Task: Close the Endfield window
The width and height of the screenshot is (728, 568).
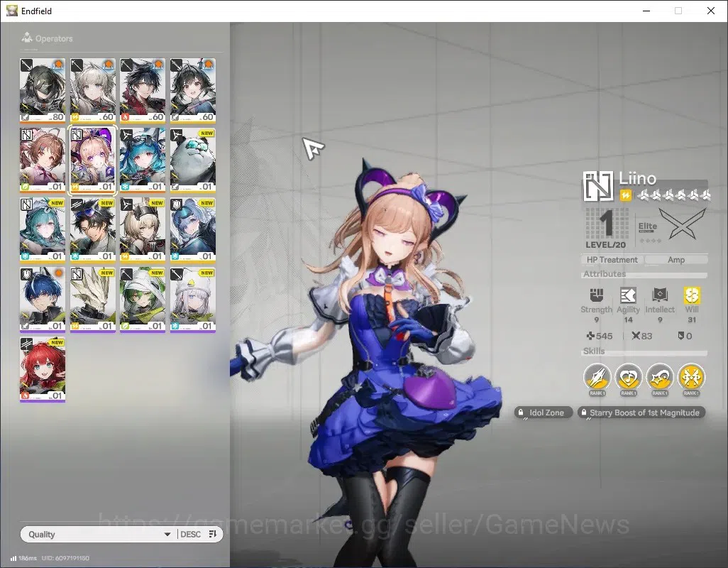Action: 711,11
